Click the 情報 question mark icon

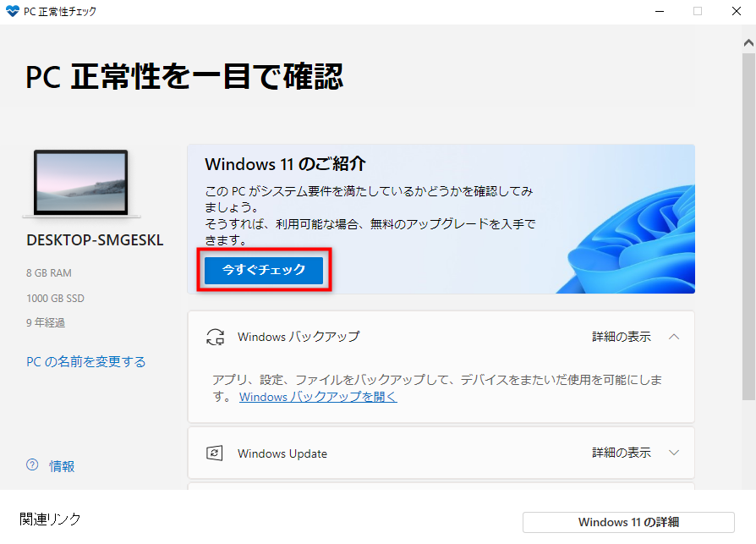click(x=32, y=465)
